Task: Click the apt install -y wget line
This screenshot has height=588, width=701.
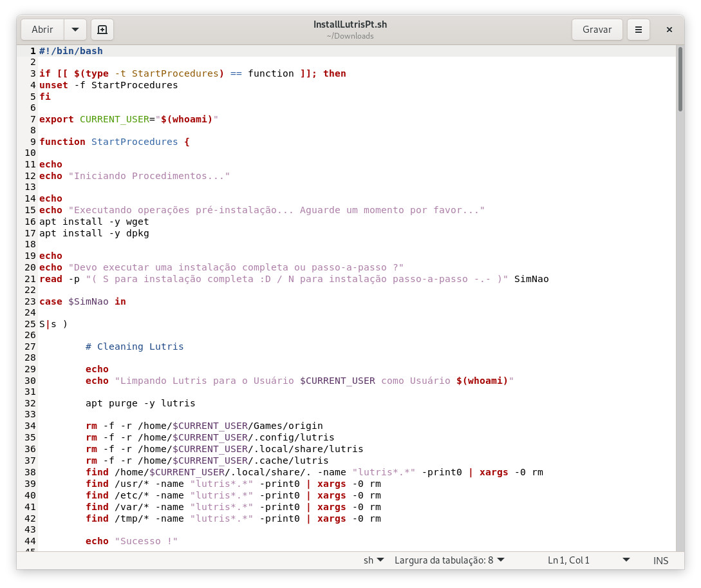Action: (95, 222)
